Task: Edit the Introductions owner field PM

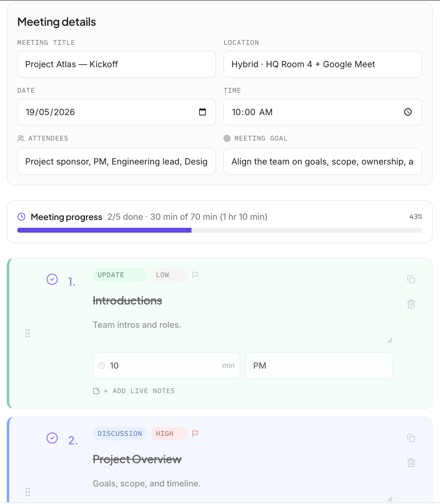Action: pyautogui.click(x=319, y=366)
